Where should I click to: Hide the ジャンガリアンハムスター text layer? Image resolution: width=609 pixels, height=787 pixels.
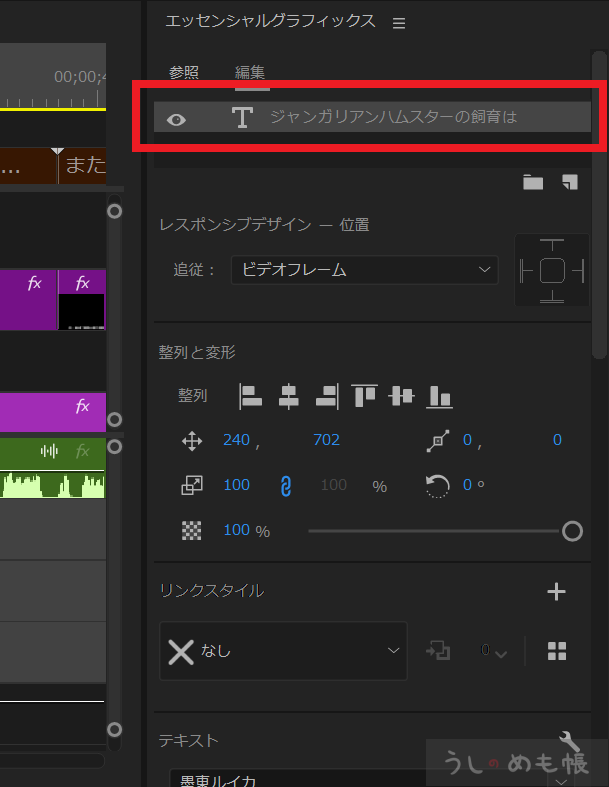pos(177,119)
